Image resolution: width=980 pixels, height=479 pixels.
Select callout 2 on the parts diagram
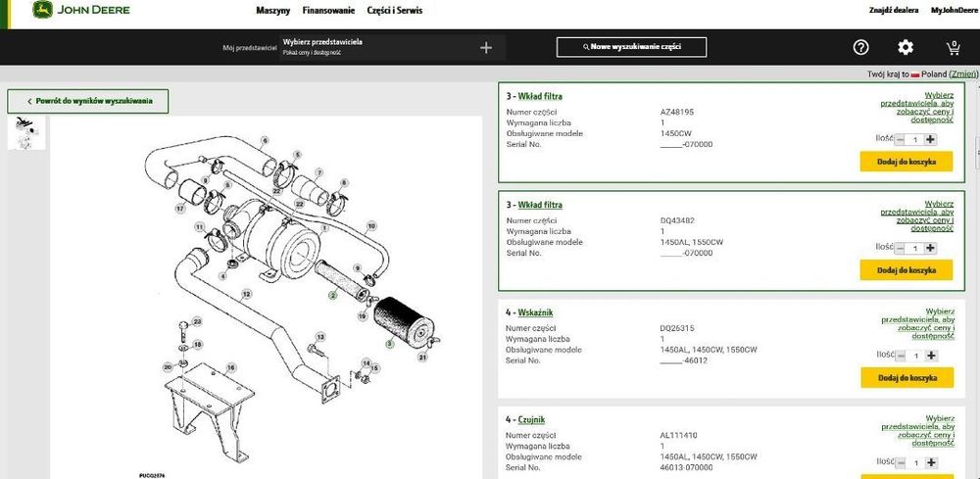333,295
